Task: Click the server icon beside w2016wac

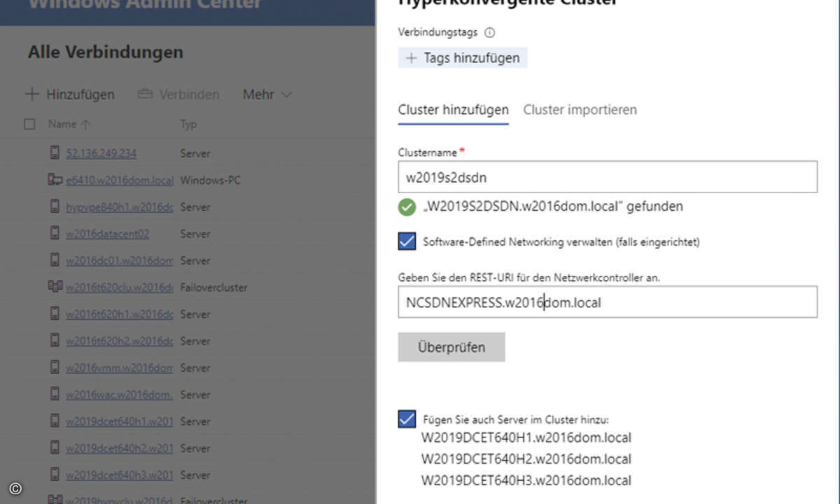Action: pos(55,394)
